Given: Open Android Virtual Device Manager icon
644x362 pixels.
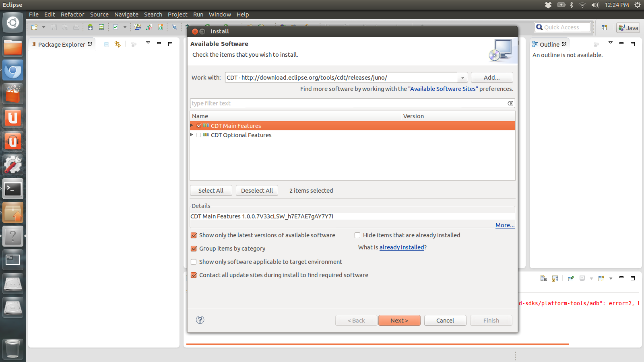Looking at the screenshot, I should click(101, 27).
